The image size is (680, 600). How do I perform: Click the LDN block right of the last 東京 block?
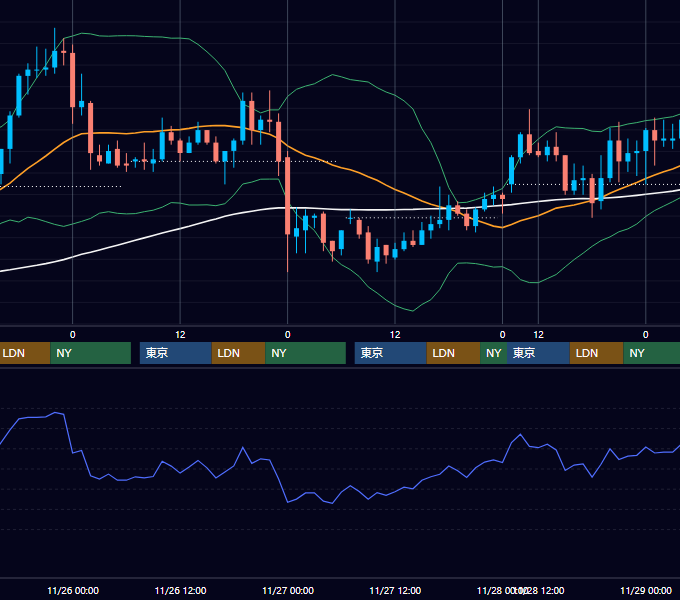[x=596, y=353]
